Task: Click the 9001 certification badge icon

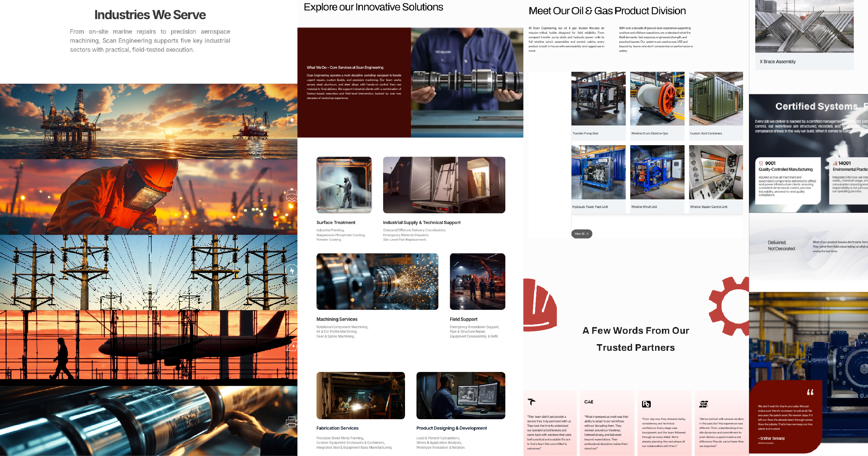Action: (761, 163)
